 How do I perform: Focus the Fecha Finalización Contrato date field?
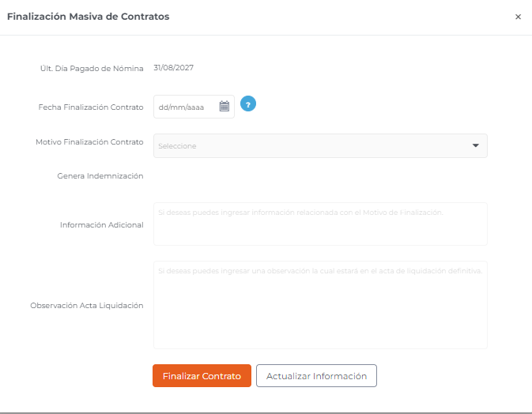tap(194, 107)
